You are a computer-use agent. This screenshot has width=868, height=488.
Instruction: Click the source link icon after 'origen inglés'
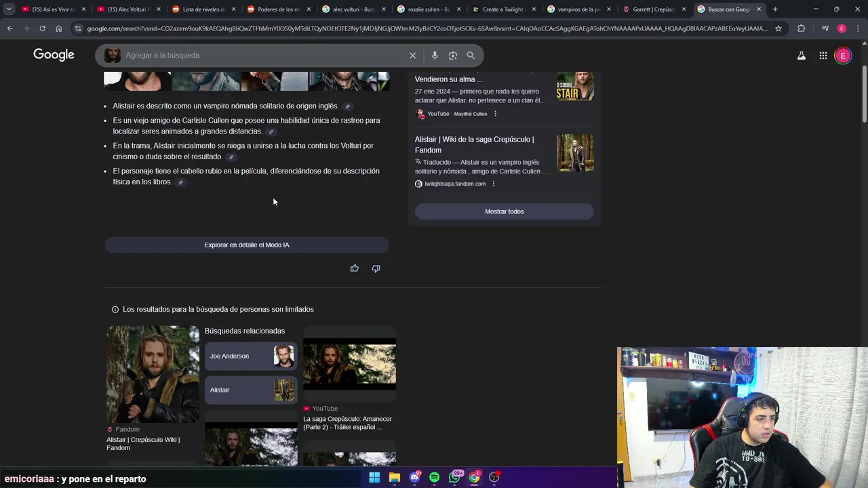point(347,106)
